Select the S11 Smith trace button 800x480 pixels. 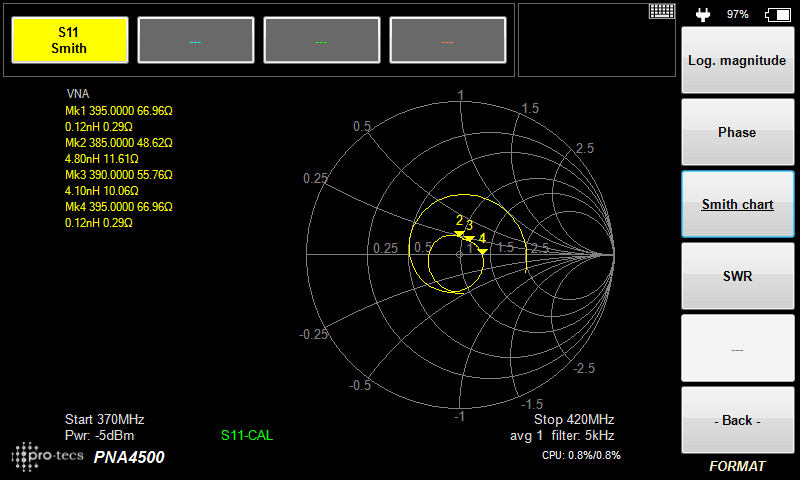69,40
